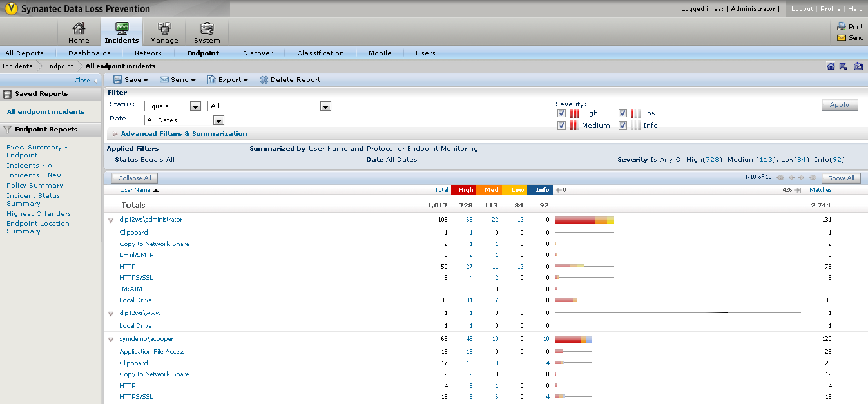Click the User Name sort ascending arrow

(155, 190)
